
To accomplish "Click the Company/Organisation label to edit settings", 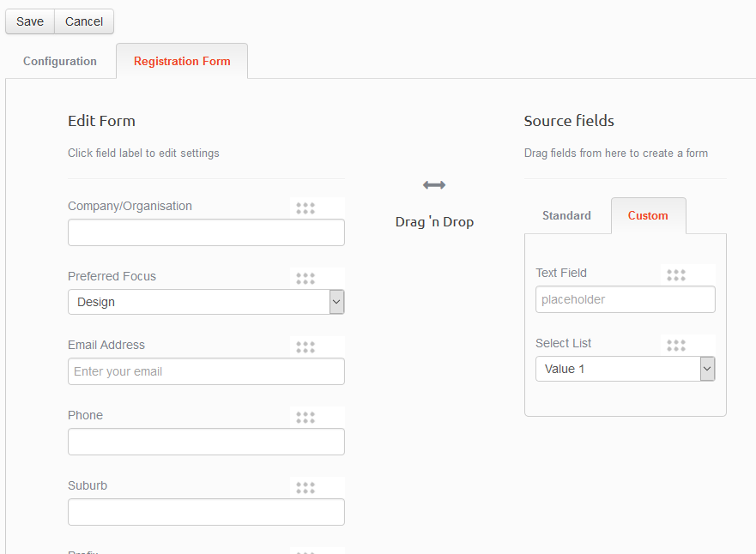I will point(130,206).
